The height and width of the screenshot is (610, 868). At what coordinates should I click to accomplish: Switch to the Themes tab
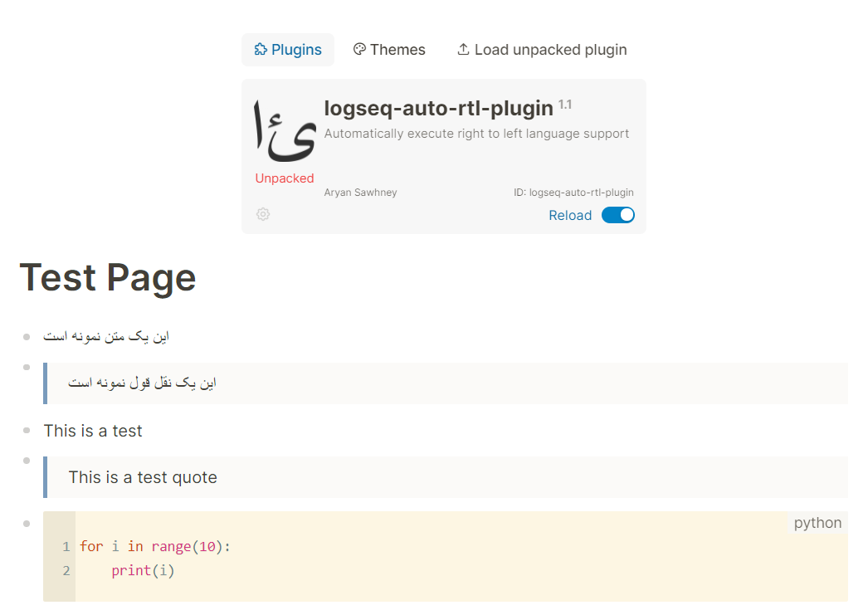[x=389, y=49]
